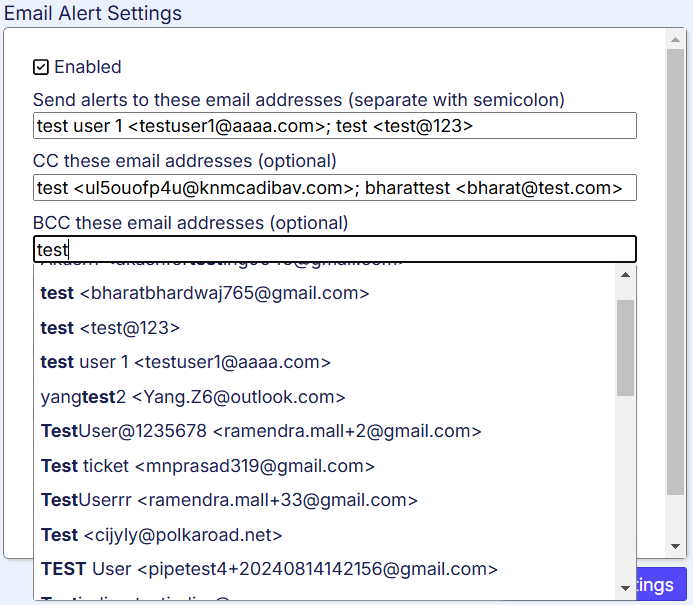693x605 pixels.
Task: Select Test <cijyly@polkaroad.net> suggestion
Action: [161, 535]
